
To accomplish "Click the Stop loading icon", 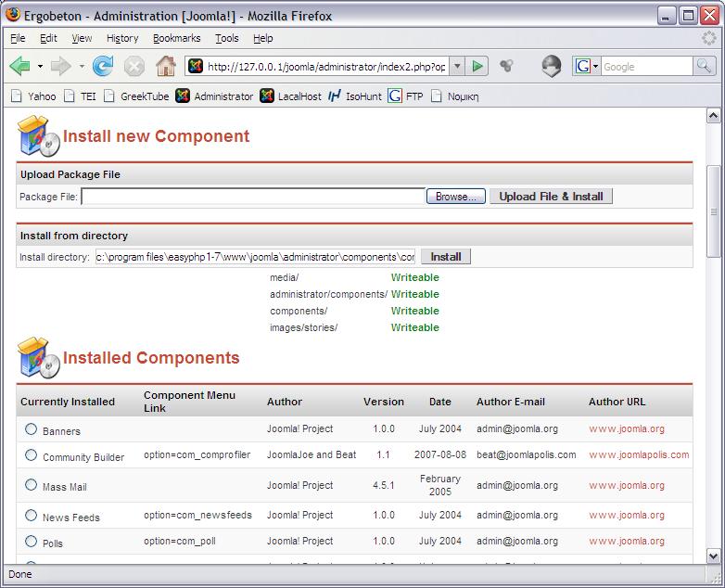I will tap(134, 67).
